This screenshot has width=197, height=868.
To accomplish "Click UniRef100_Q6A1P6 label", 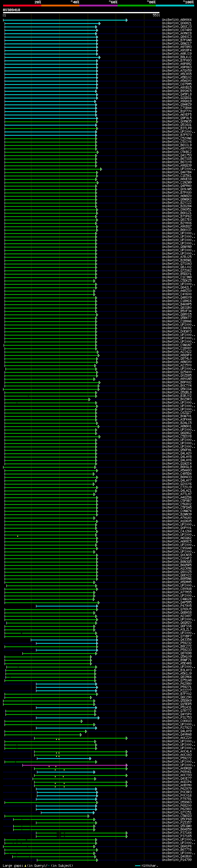I will (x=177, y=846).
